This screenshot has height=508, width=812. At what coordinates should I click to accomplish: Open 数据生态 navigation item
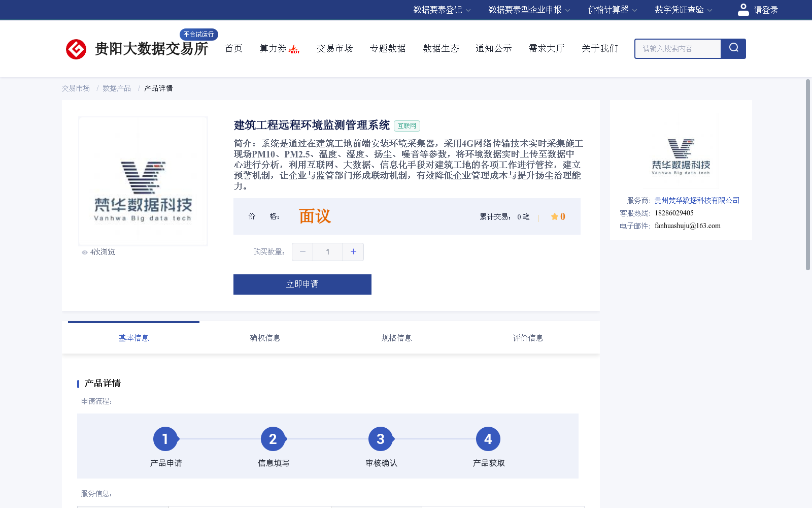441,48
